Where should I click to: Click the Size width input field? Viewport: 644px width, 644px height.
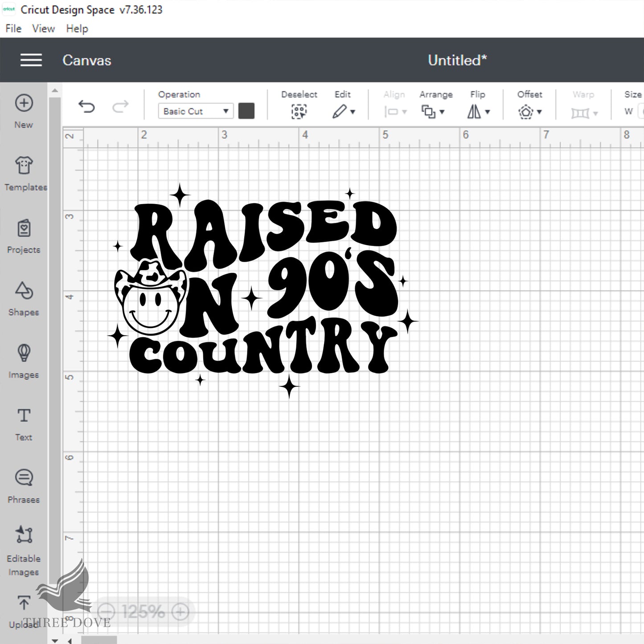pyautogui.click(x=641, y=111)
